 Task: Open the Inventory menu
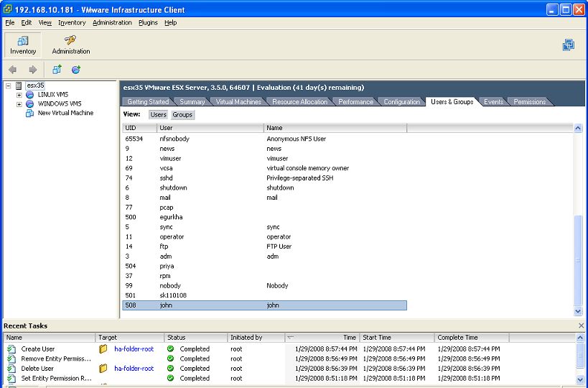click(x=72, y=23)
